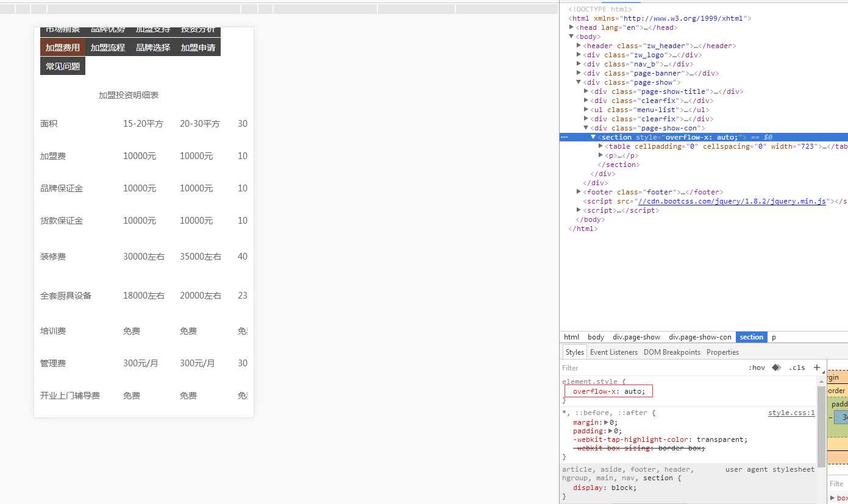This screenshot has width=848, height=504.
Task: Open the style.css:1 source link
Action: [791, 413]
